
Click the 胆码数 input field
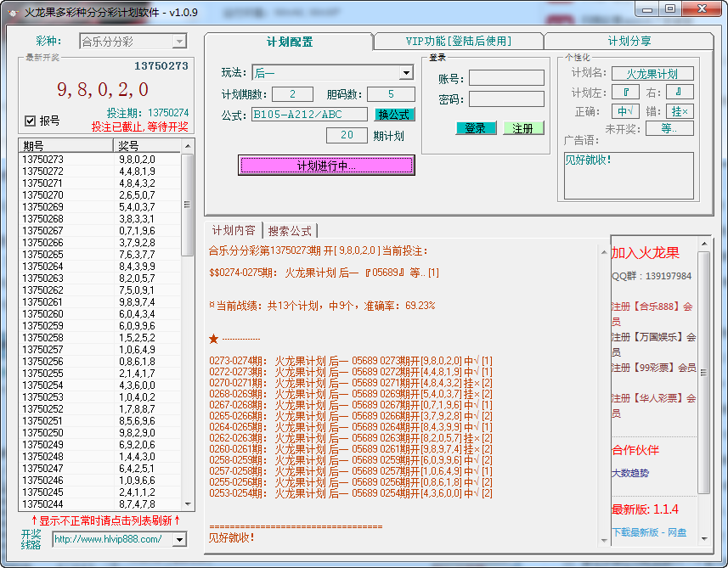391,94
